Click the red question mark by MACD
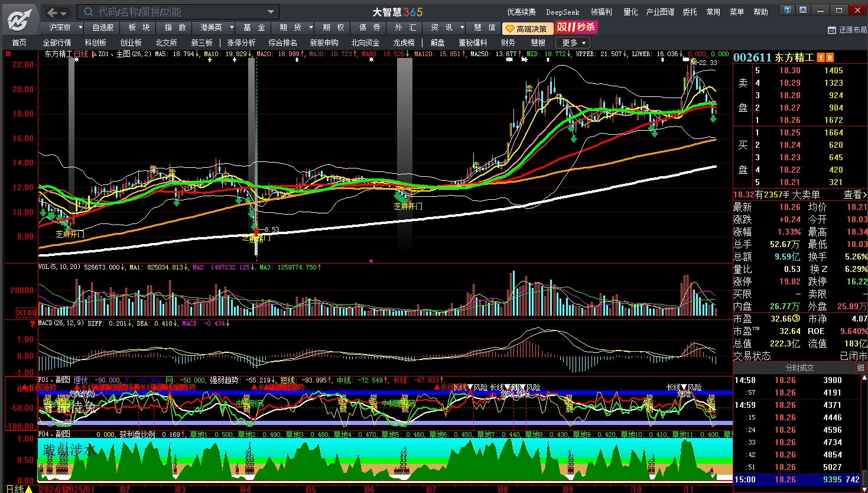Viewport: 868px width, 493px height. tap(32, 324)
